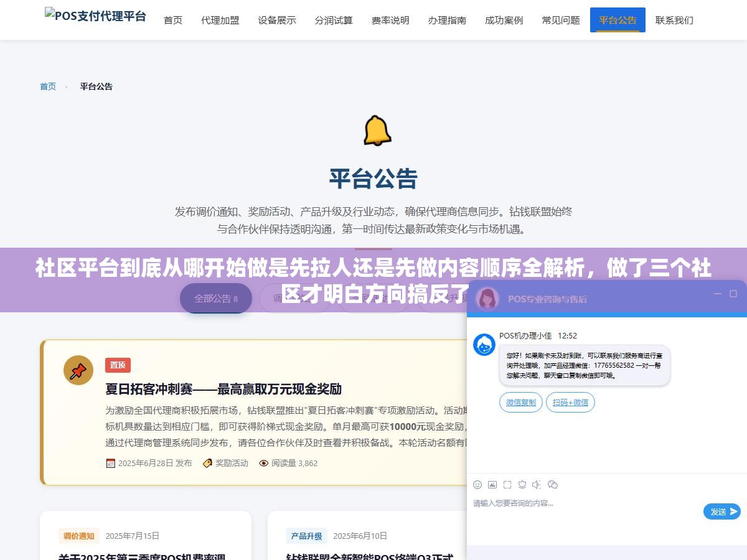Click the 微信复制 button in chat
747x560 pixels.
(521, 403)
